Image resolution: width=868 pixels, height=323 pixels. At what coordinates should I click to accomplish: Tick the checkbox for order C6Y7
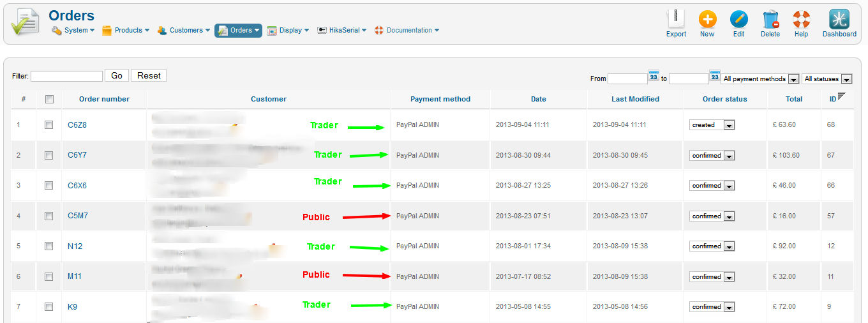(49, 155)
